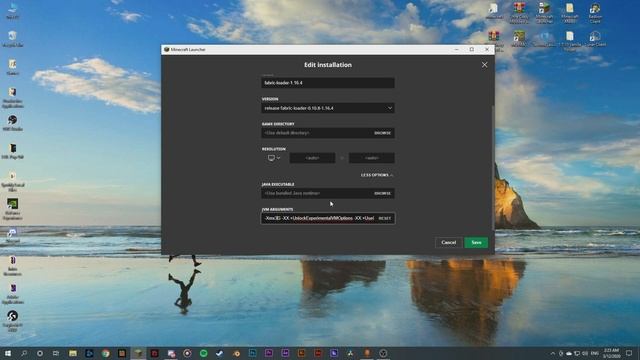Select the Lunar Client desktop shortcut
The height and width of the screenshot is (360, 640).
coord(595,39)
